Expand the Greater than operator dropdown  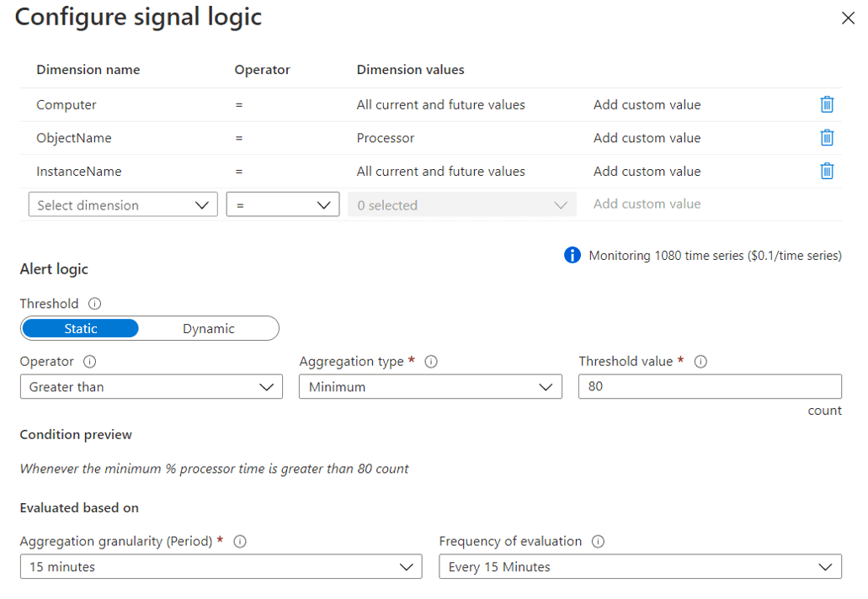(152, 387)
